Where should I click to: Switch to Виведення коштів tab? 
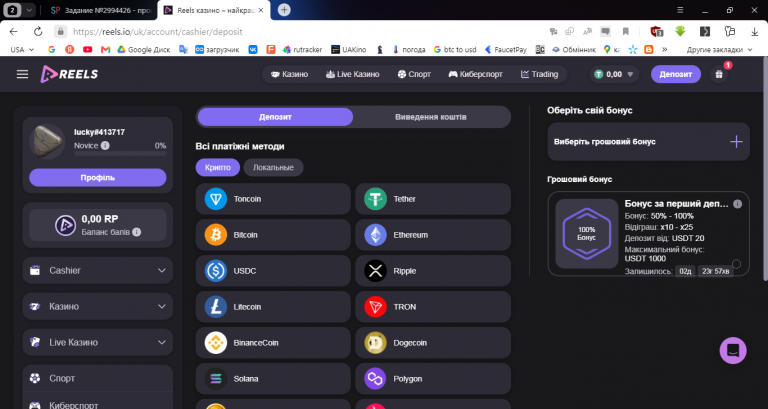point(431,117)
